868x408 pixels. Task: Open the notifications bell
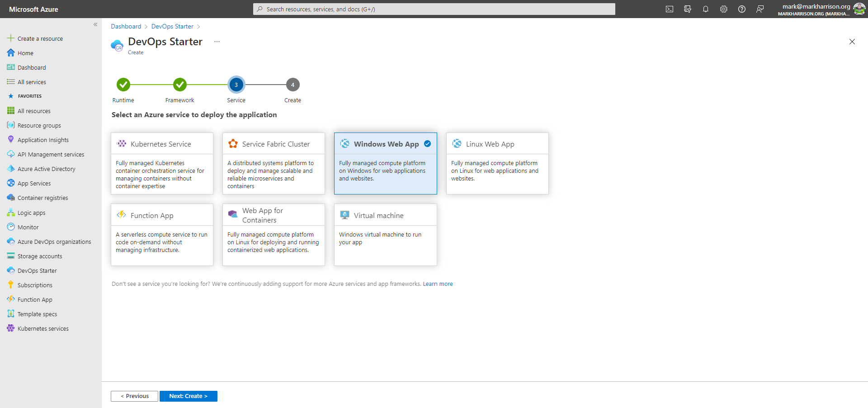click(x=706, y=9)
